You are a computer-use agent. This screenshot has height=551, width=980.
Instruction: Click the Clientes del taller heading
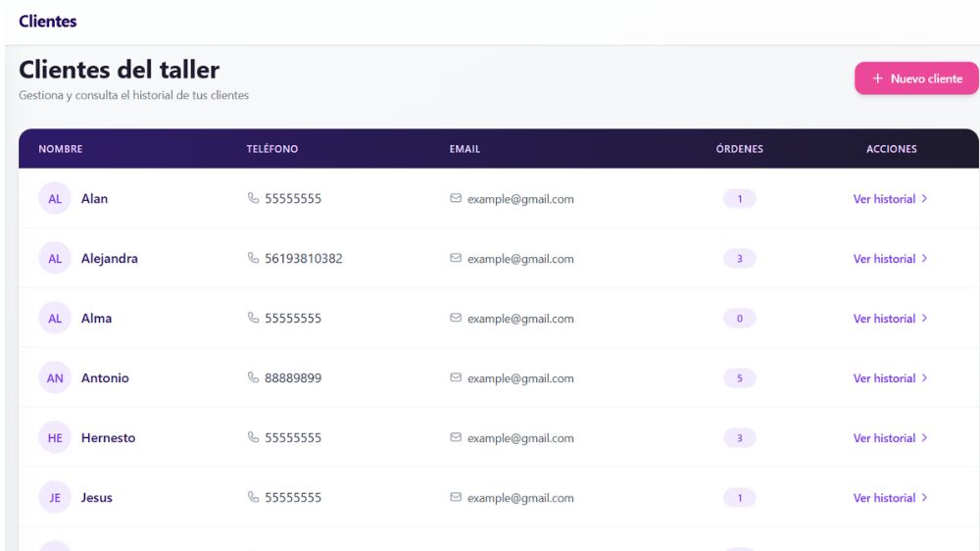(119, 70)
